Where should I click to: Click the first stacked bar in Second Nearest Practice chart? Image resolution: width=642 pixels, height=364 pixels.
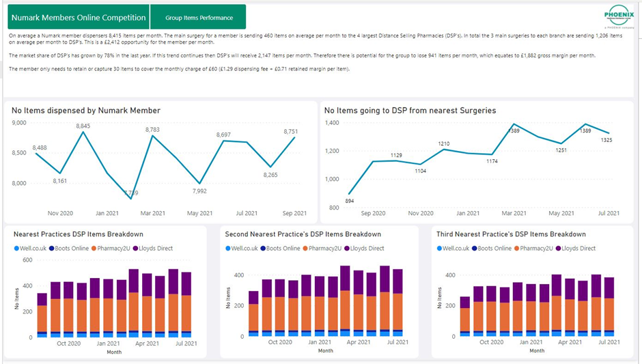pyautogui.click(x=253, y=313)
